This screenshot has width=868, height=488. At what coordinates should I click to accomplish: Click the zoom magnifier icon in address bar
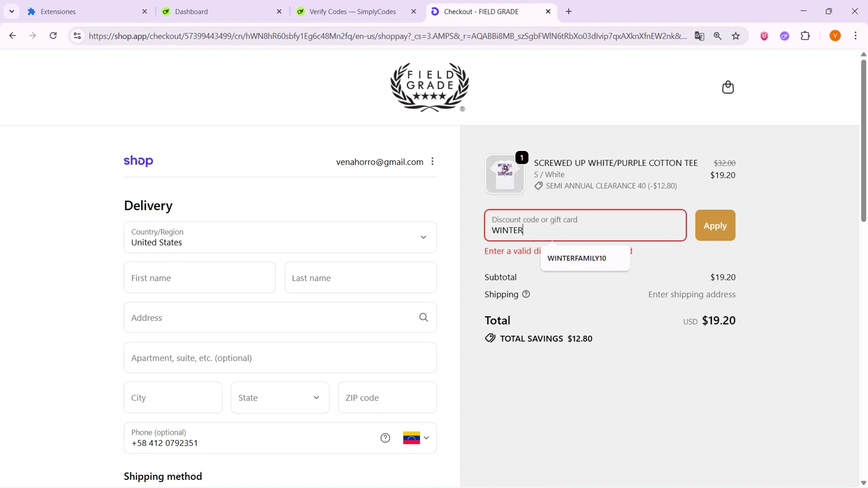(718, 36)
